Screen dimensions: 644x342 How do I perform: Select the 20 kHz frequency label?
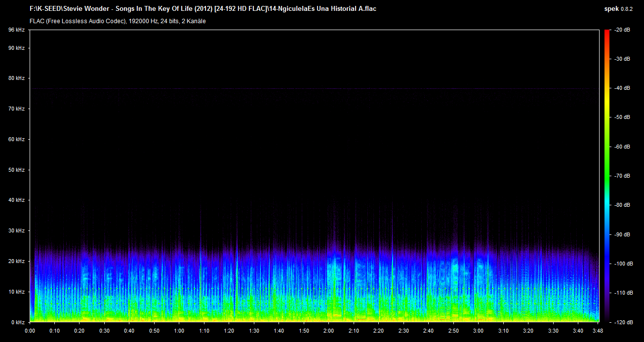tap(16, 261)
